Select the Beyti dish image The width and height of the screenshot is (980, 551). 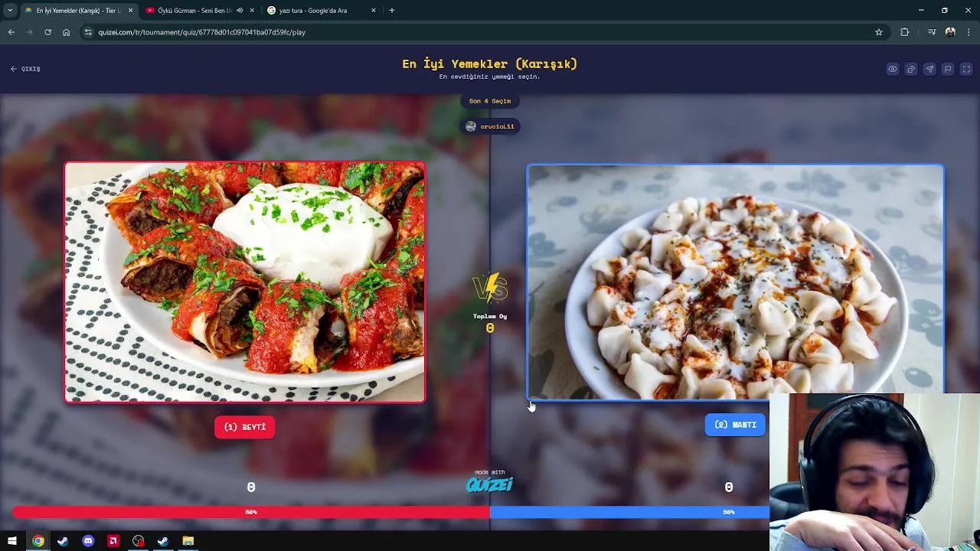245,282
